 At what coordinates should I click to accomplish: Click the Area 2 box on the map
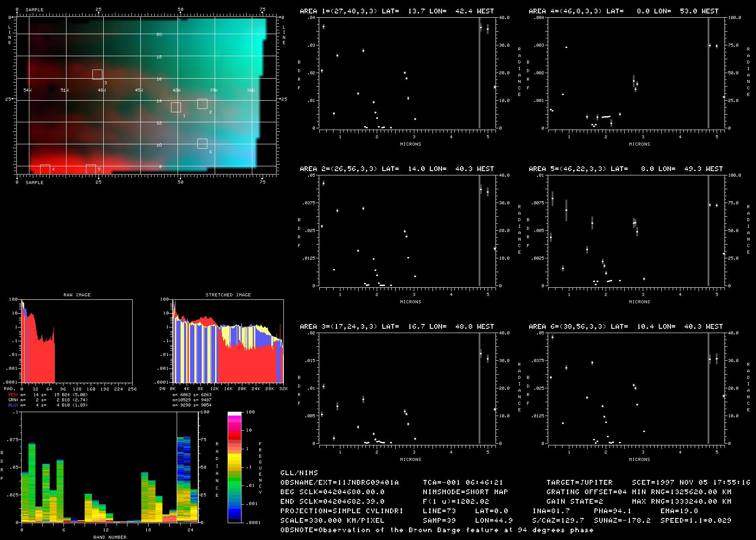pyautogui.click(x=202, y=104)
